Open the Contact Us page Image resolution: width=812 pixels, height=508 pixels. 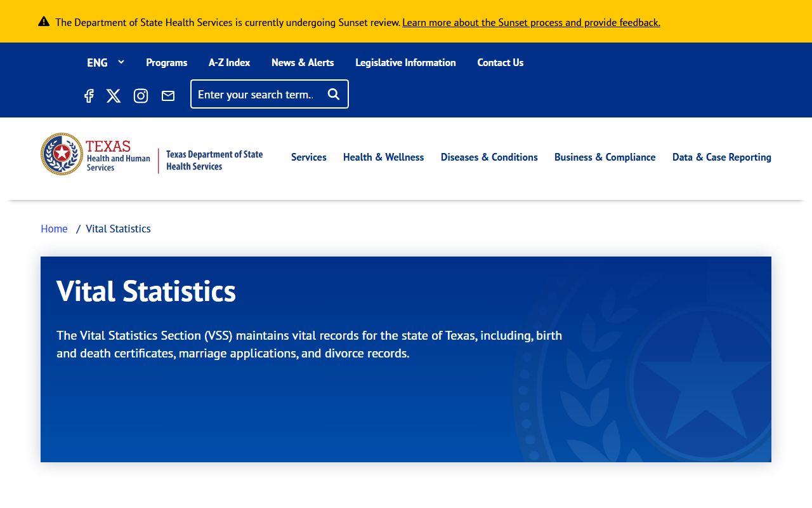(500, 62)
